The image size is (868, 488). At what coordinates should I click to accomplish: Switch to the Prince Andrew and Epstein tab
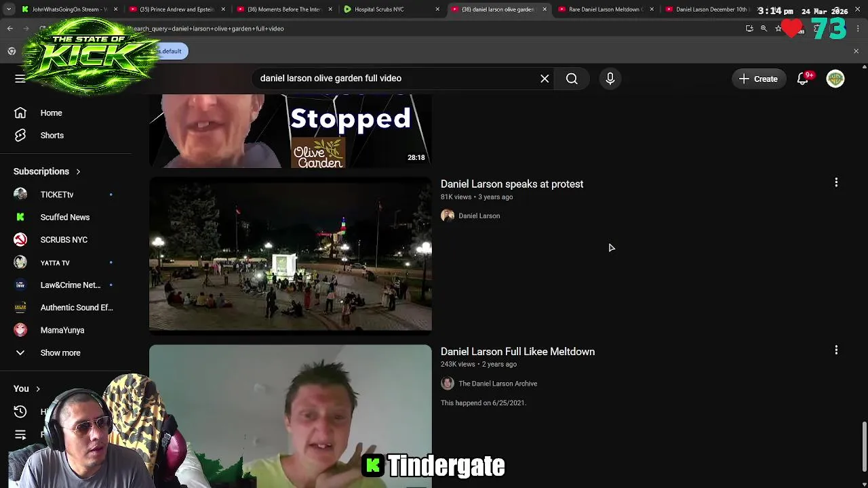(176, 9)
